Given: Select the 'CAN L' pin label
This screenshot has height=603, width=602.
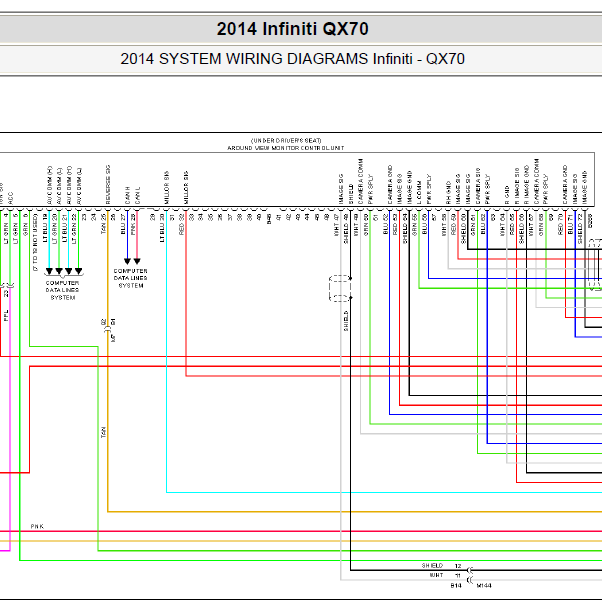Looking at the screenshot, I should click(x=137, y=196).
